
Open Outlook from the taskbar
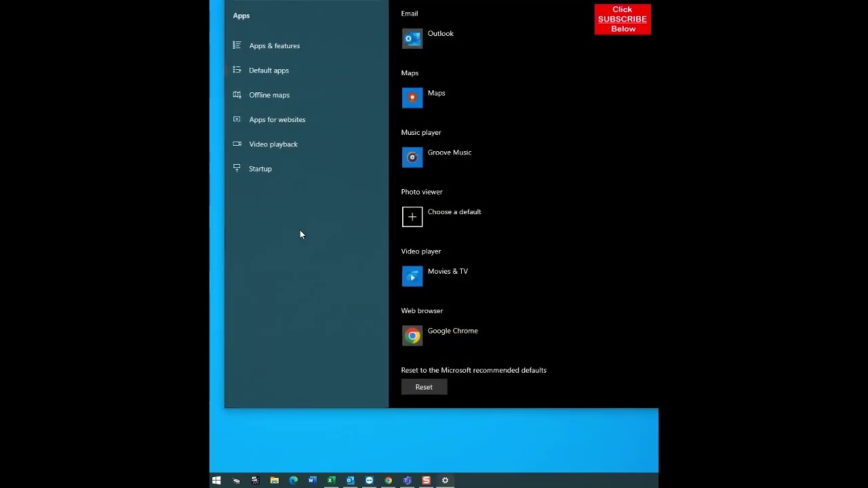pos(350,480)
